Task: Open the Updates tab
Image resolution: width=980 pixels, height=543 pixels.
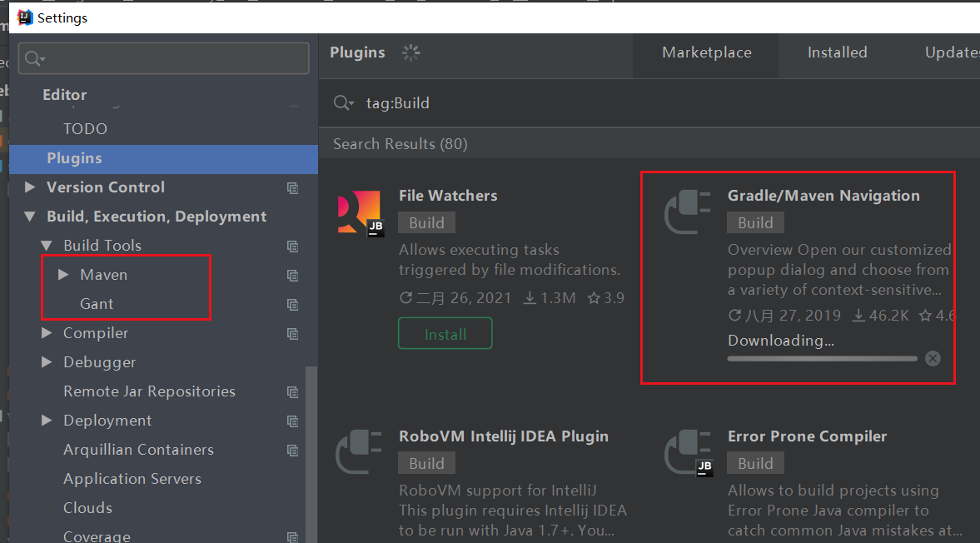Action: (x=952, y=52)
